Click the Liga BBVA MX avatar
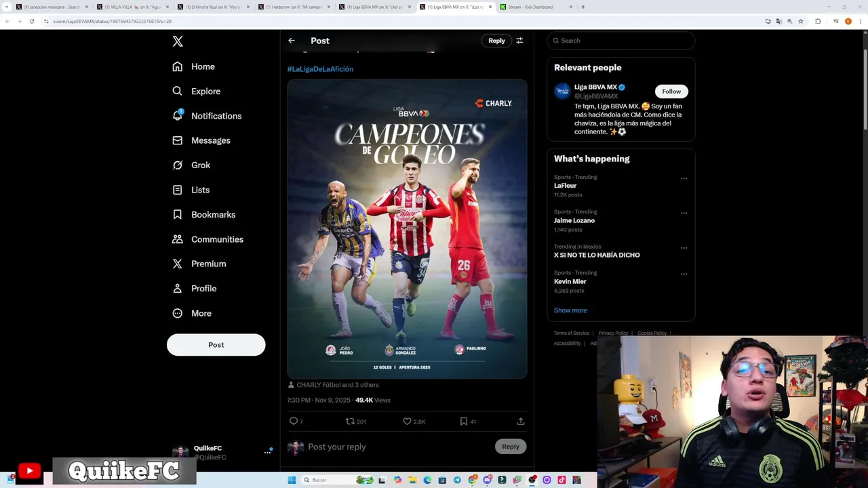This screenshot has height=488, width=868. click(562, 91)
